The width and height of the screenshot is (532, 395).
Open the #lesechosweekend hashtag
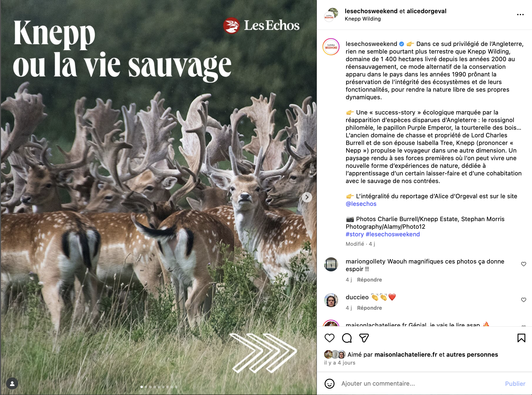pos(393,234)
